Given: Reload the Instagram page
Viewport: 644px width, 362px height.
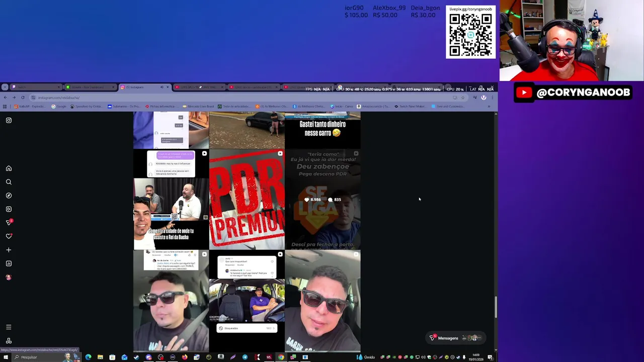Looking at the screenshot, I should coord(23,98).
